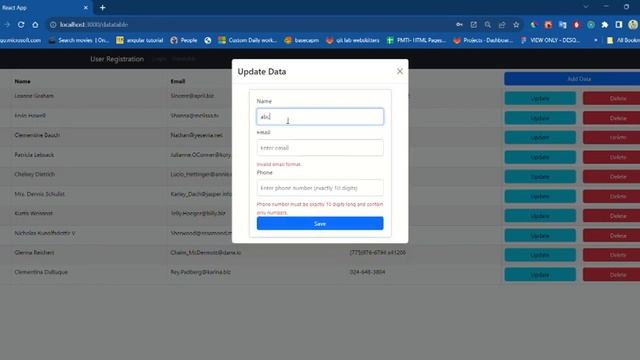Focus the Name input in the modal
Screen dimensions: 640x360
click(320, 117)
